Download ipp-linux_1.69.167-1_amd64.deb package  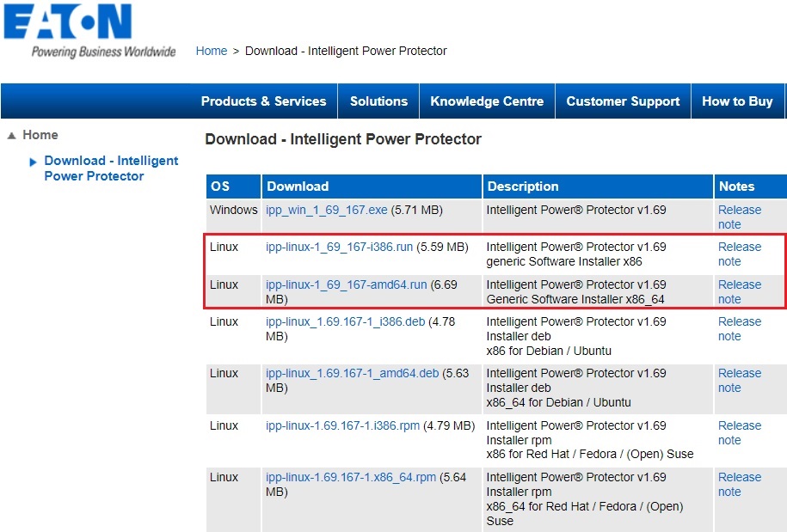[x=352, y=373]
